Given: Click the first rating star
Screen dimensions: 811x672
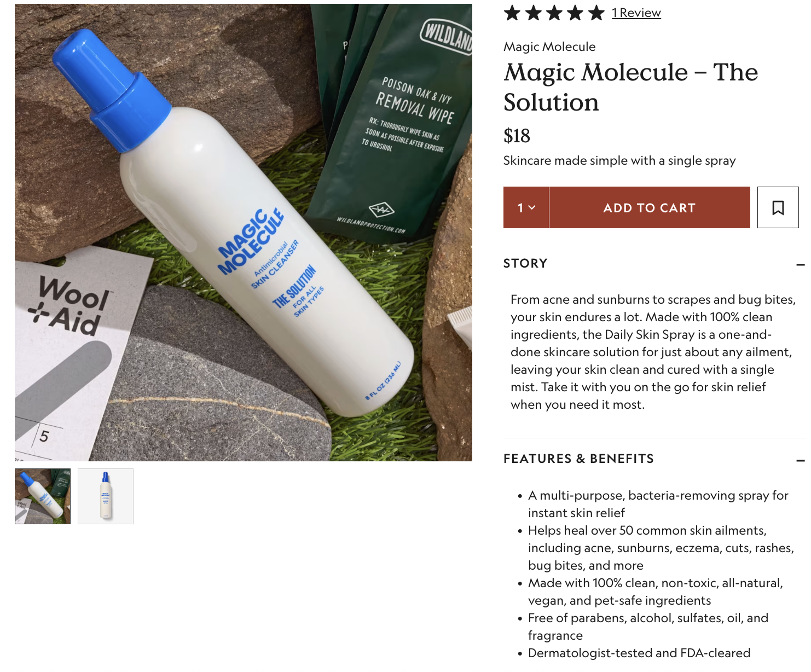Looking at the screenshot, I should click(512, 13).
